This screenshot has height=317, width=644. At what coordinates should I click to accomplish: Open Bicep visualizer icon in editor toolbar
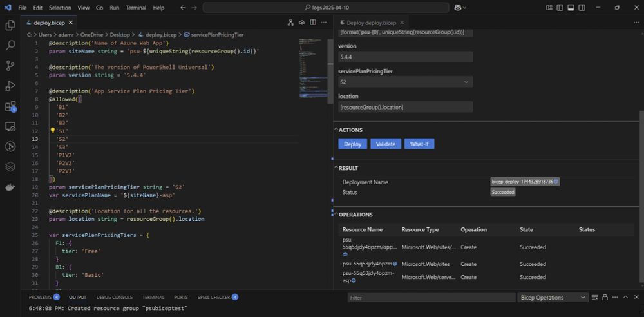pyautogui.click(x=290, y=22)
